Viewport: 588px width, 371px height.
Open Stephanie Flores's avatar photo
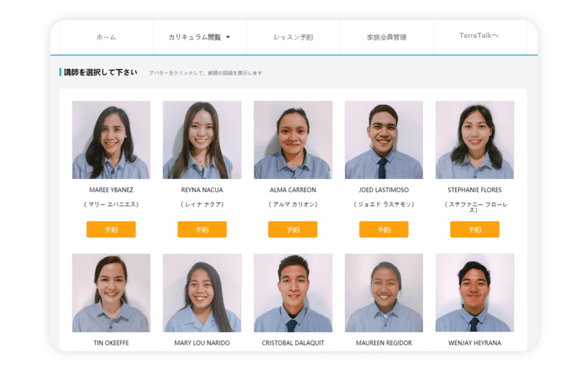tap(474, 140)
